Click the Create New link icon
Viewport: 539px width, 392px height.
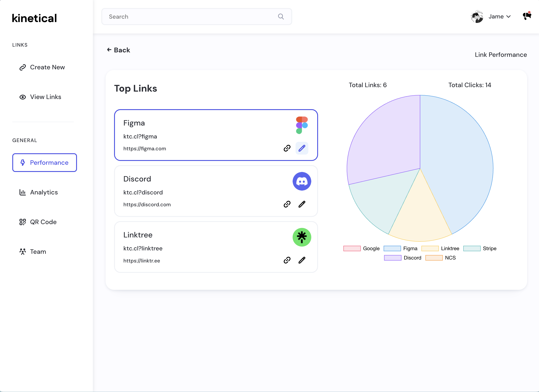[22, 67]
